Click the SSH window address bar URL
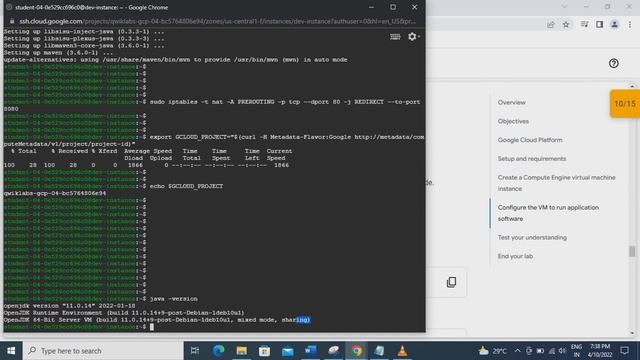640x360 pixels. (x=218, y=21)
